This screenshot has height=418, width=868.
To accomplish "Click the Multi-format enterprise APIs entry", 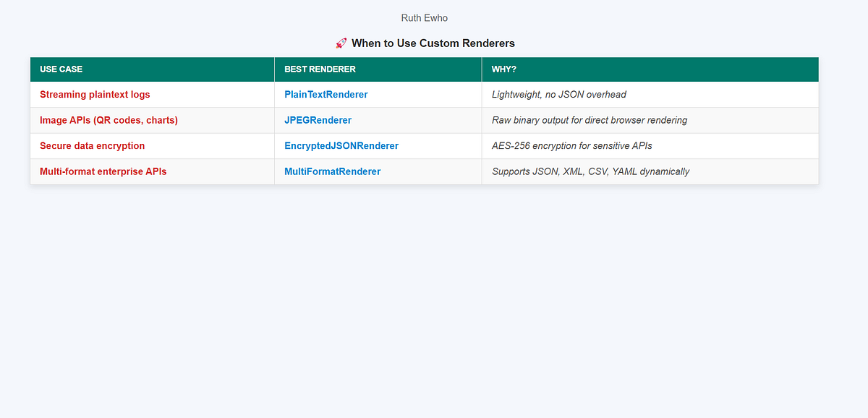I will (x=102, y=171).
